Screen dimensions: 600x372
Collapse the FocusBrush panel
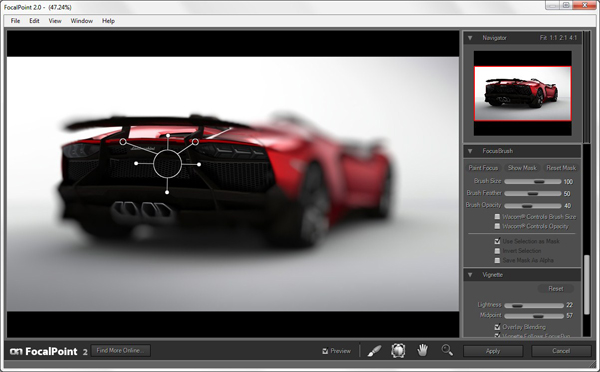470,151
